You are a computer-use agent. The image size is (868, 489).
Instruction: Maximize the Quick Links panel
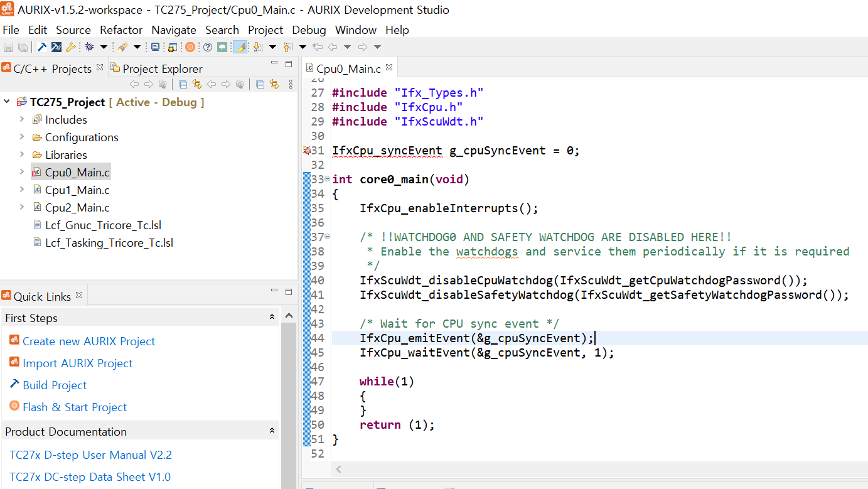coord(289,291)
